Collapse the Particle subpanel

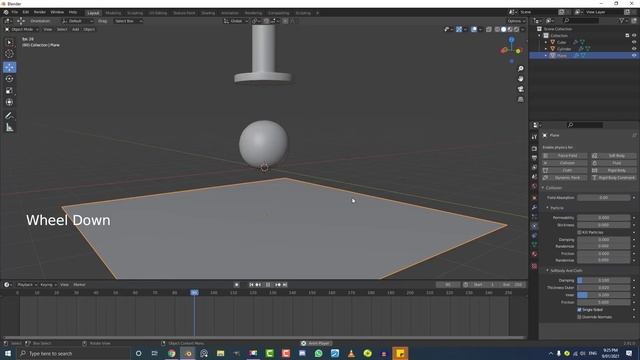pyautogui.click(x=548, y=208)
